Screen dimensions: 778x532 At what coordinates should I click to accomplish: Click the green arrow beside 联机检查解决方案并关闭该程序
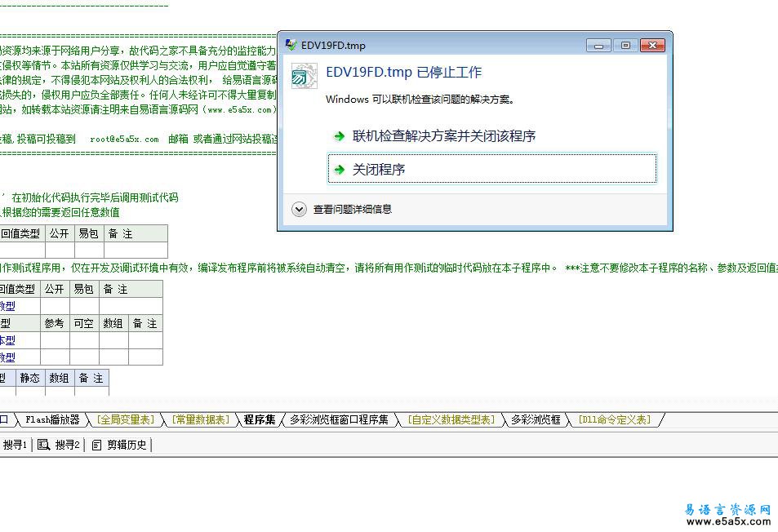click(340, 135)
